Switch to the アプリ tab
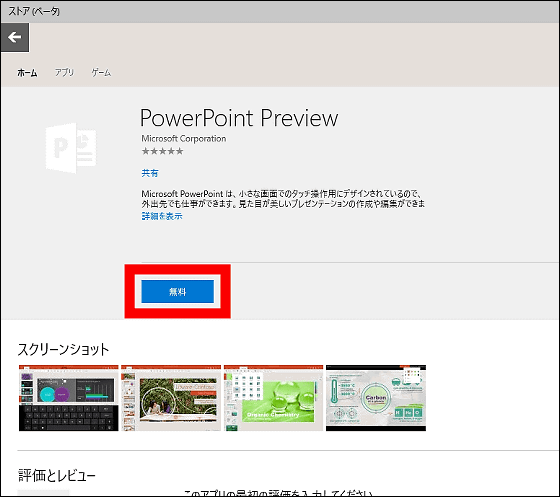This screenshot has width=560, height=497. point(64,73)
